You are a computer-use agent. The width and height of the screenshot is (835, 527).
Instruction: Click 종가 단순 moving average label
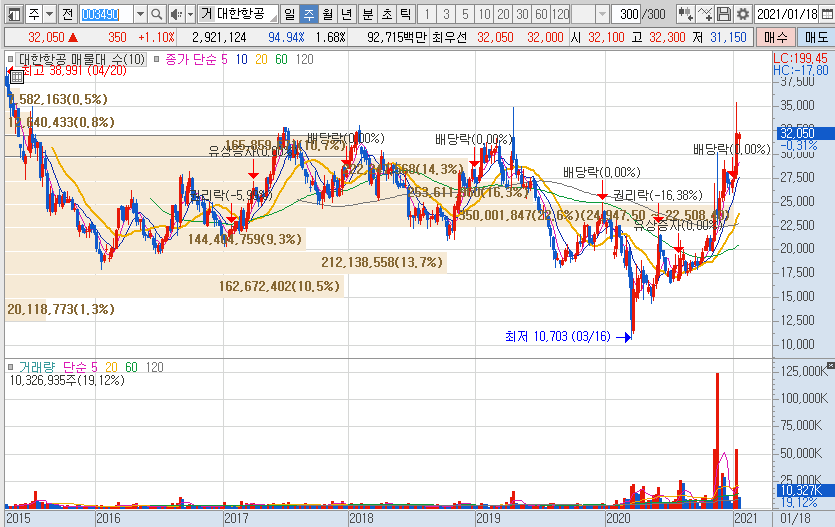[191, 59]
